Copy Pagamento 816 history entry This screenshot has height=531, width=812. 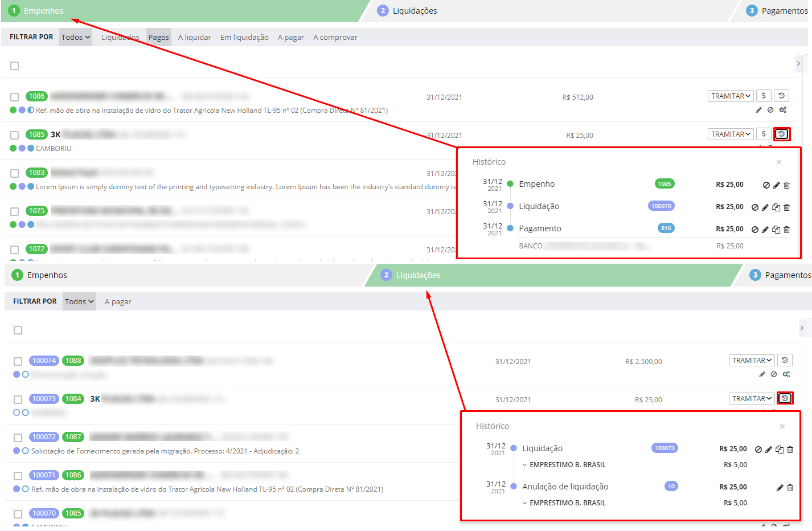776,230
